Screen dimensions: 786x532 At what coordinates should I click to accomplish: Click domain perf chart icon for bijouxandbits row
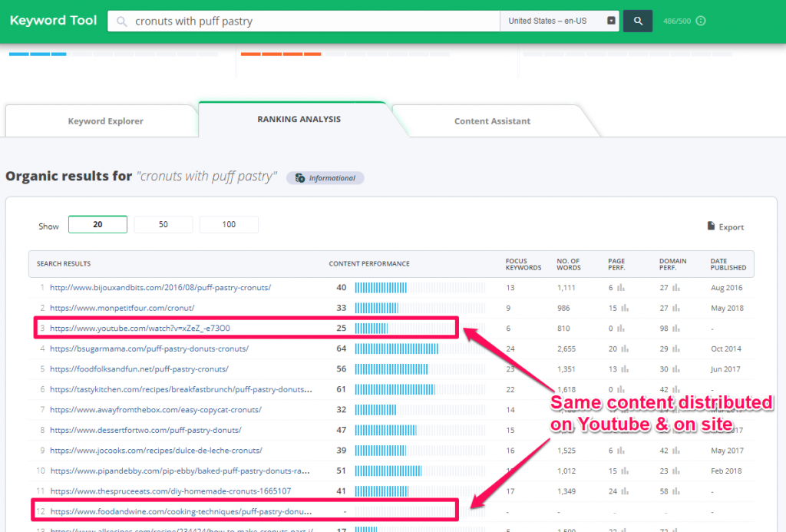(676, 288)
